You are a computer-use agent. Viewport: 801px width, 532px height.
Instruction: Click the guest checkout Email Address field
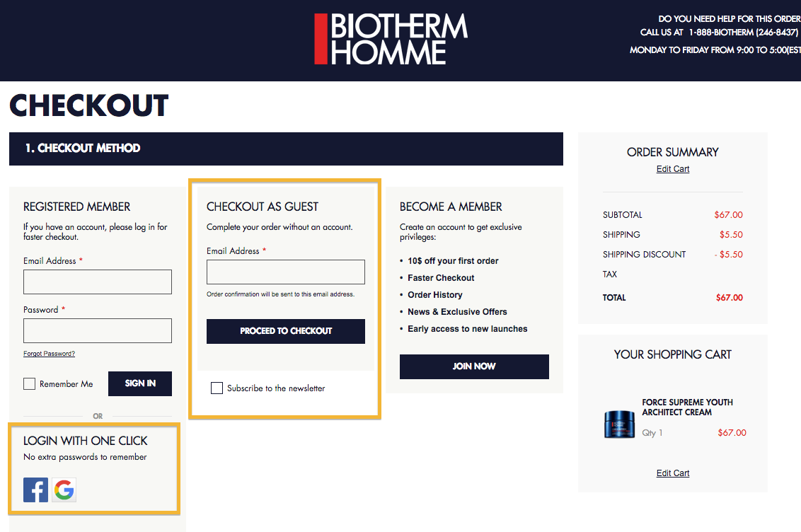click(286, 272)
